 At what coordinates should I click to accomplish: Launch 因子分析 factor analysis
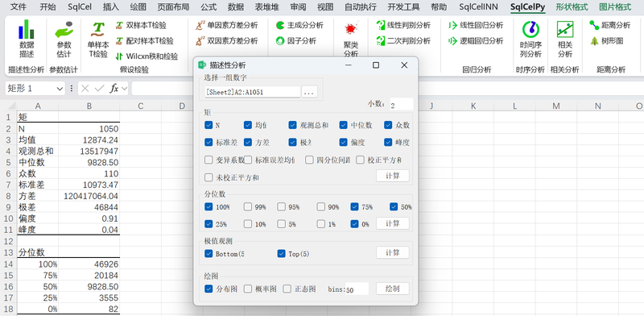296,41
